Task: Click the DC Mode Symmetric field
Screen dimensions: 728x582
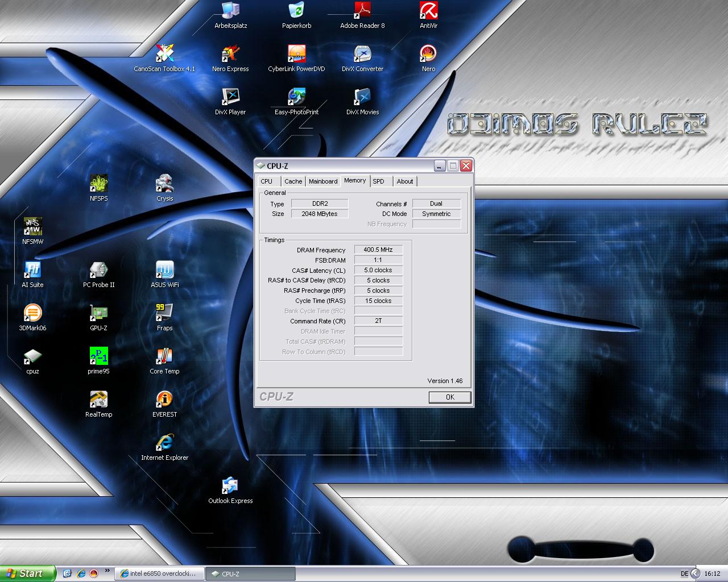Action: (x=436, y=214)
